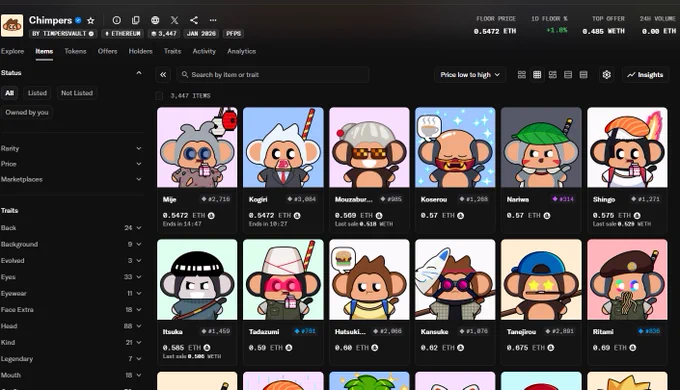The image size is (680, 390).
Task: Go to the Explore tab
Action: (x=13, y=51)
